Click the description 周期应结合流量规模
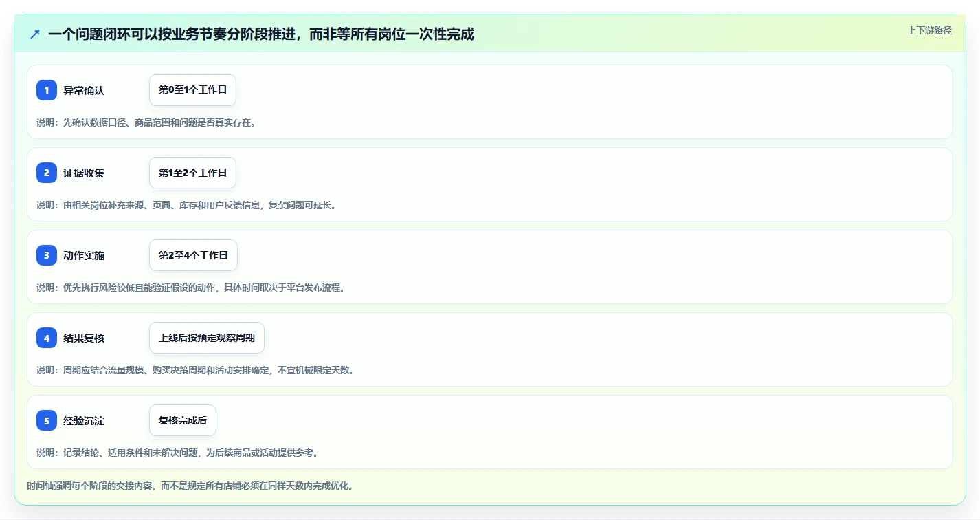Screen dimensions: 980x520 (x=195, y=370)
